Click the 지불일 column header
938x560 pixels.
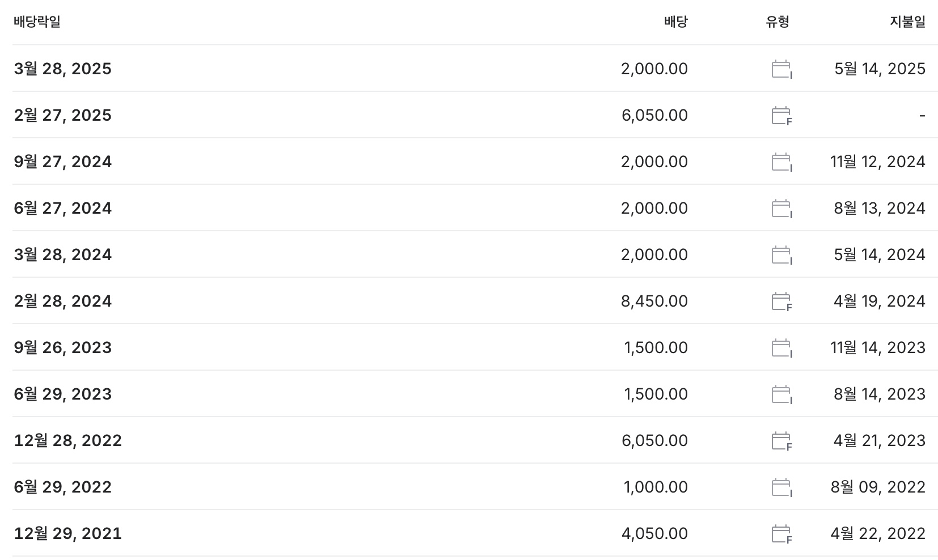tap(907, 22)
